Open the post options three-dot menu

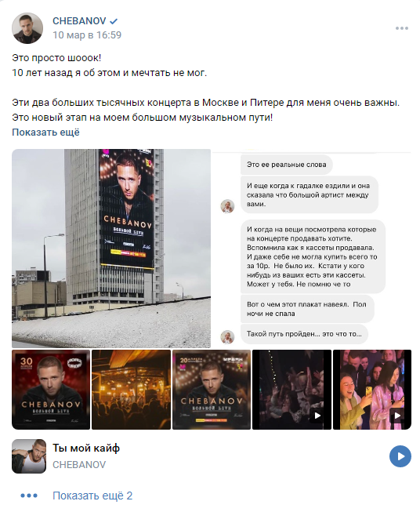click(402, 28)
